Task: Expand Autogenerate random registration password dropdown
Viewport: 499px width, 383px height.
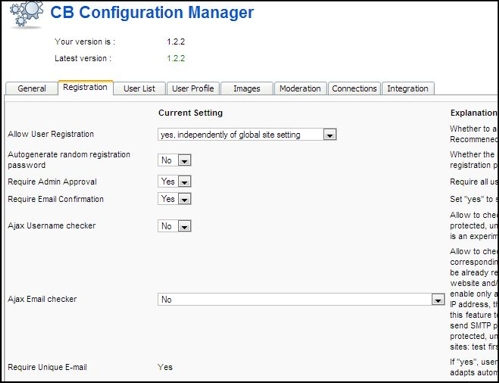Action: pyautogui.click(x=174, y=160)
